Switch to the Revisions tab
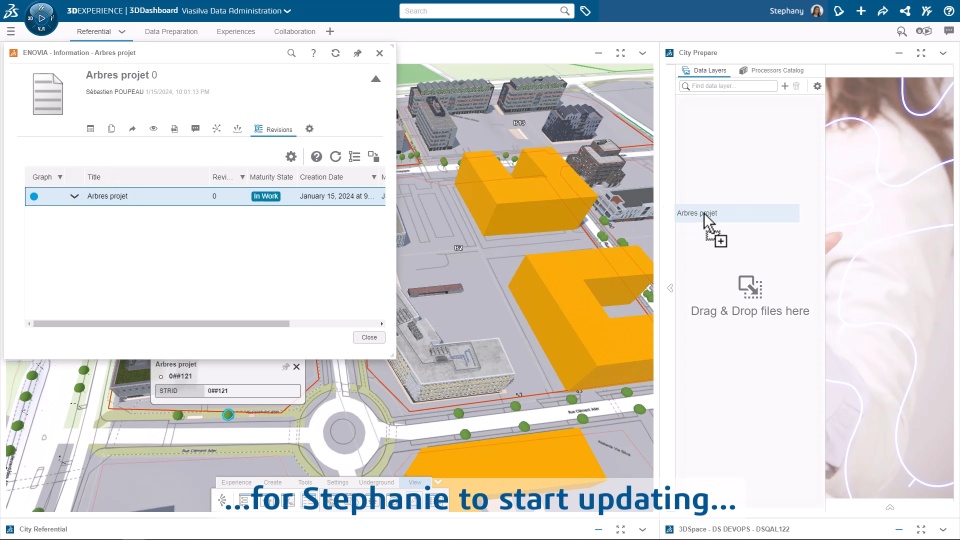Image resolution: width=960 pixels, height=540 pixels. (x=273, y=129)
